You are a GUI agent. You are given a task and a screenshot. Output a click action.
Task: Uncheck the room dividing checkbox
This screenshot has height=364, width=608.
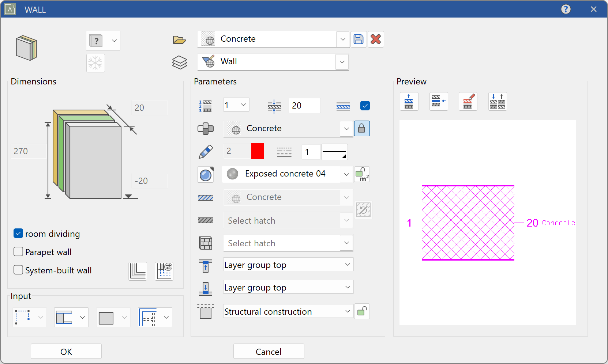tap(18, 234)
